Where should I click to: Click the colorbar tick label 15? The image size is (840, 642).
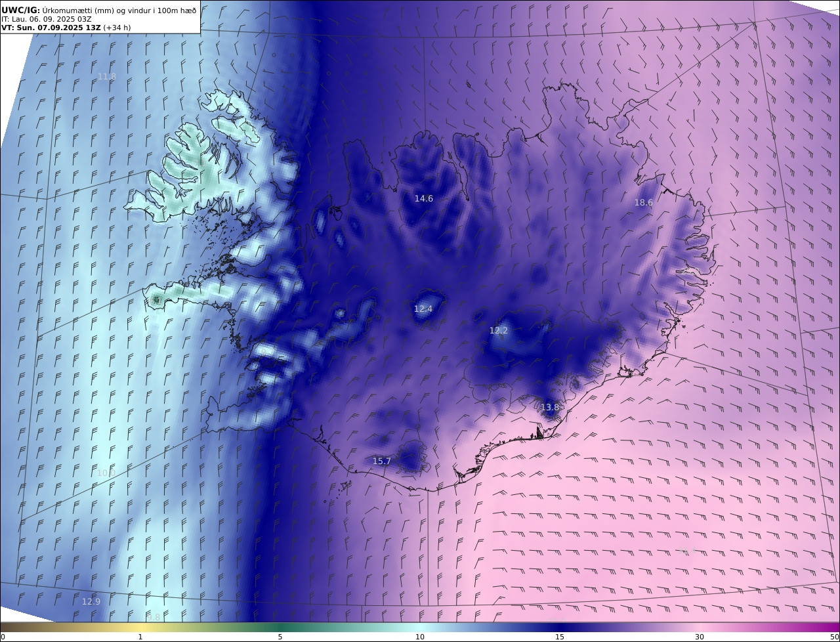(559, 637)
